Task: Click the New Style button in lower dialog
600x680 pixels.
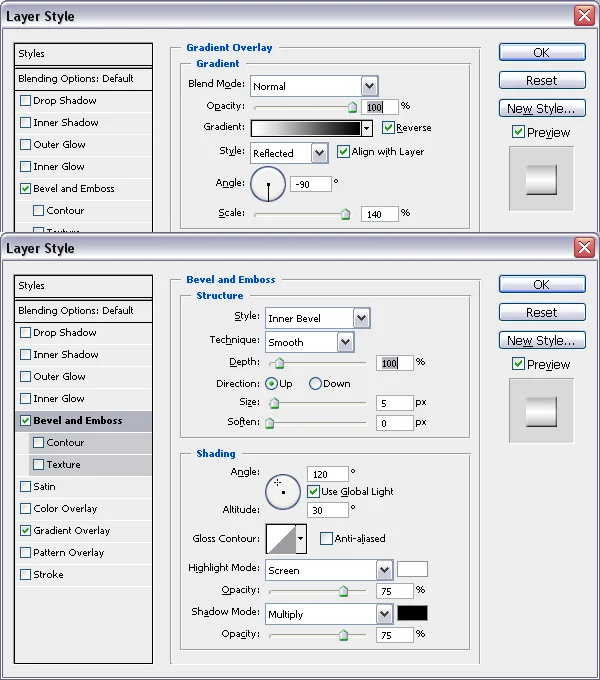Action: coord(541,340)
